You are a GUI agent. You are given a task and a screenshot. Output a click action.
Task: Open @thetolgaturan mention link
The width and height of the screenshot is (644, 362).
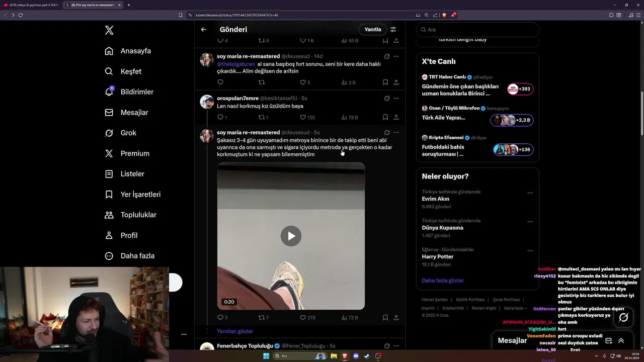[236, 64]
